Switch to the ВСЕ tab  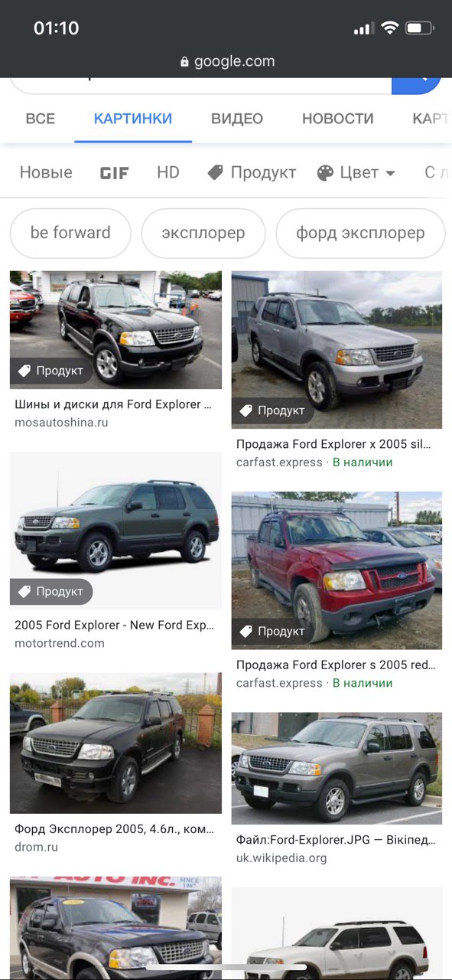tap(41, 119)
